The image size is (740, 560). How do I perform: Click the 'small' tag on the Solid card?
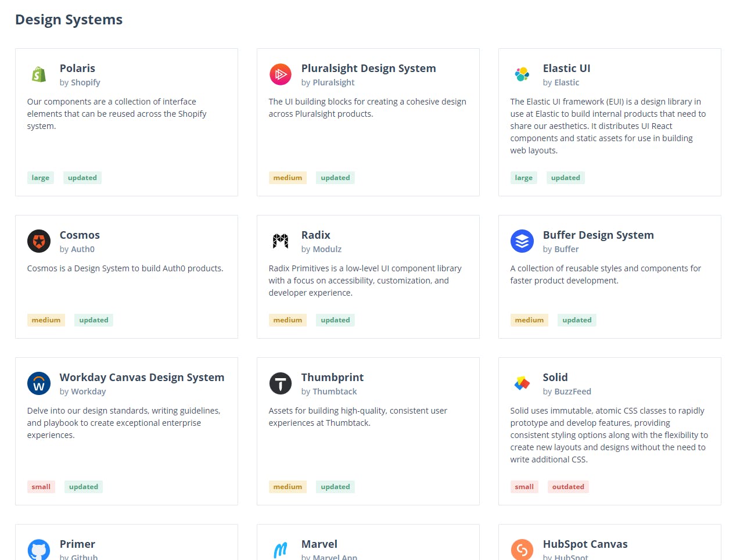525,487
